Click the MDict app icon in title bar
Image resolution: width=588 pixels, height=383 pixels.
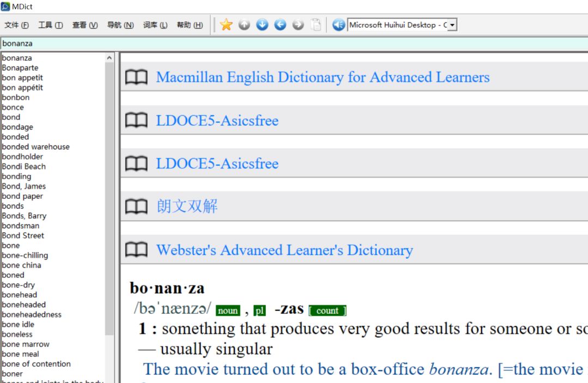coord(5,7)
